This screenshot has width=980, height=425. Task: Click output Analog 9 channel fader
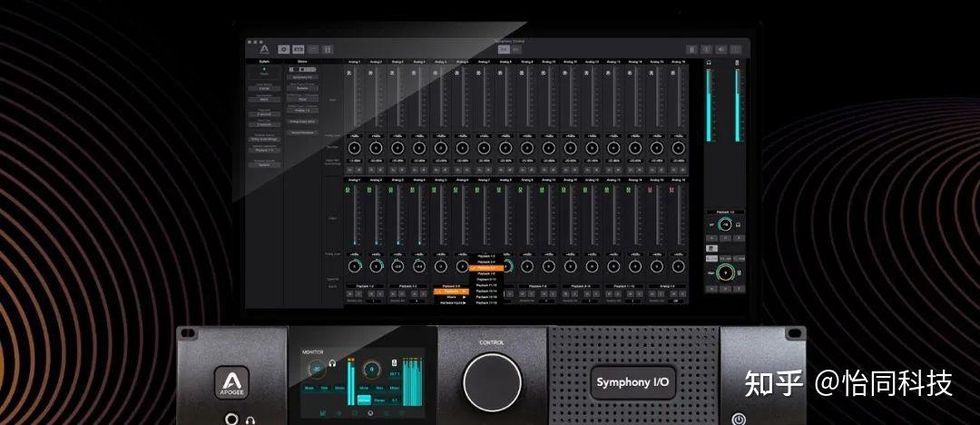529,216
